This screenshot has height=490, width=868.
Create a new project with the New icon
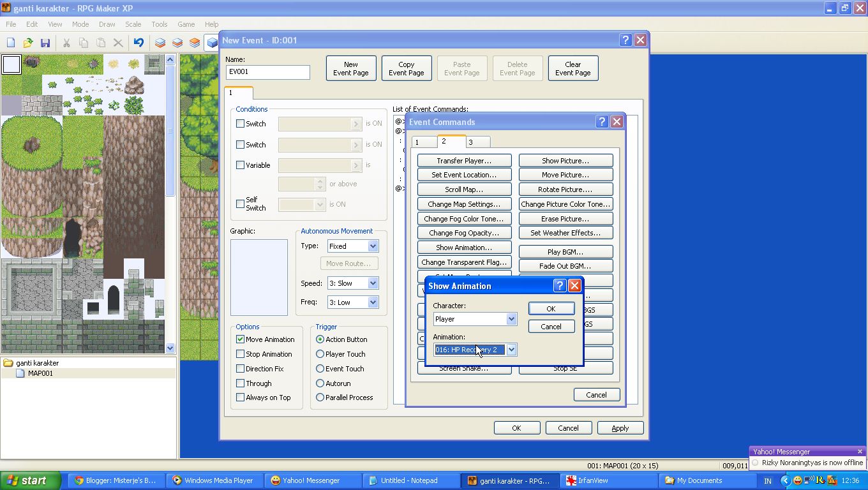click(10, 42)
